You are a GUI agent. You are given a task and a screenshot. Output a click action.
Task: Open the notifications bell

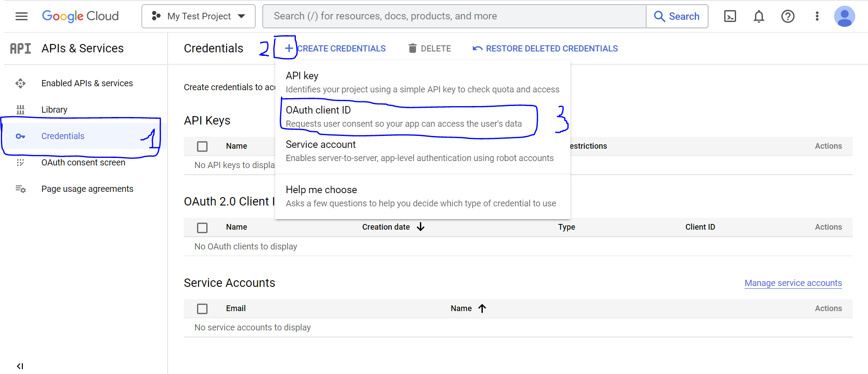tap(759, 16)
